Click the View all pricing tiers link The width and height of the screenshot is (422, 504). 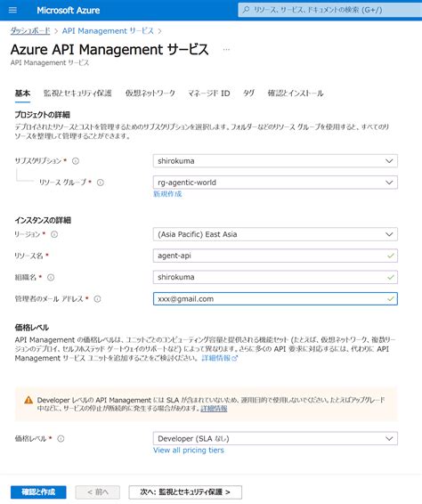tap(189, 450)
